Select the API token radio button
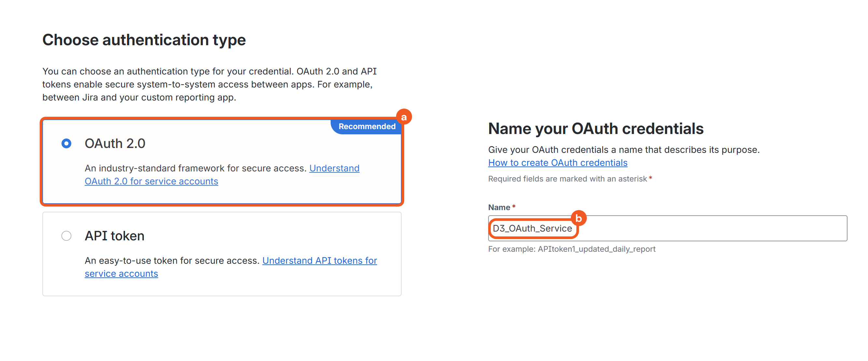 point(66,236)
